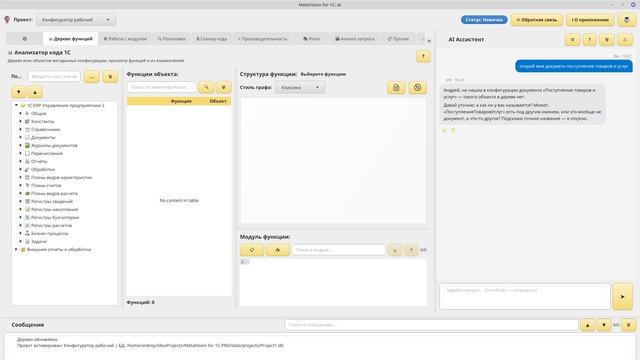Click the third AI Ассистент header button
This screenshot has height=360, width=640.
[607, 40]
